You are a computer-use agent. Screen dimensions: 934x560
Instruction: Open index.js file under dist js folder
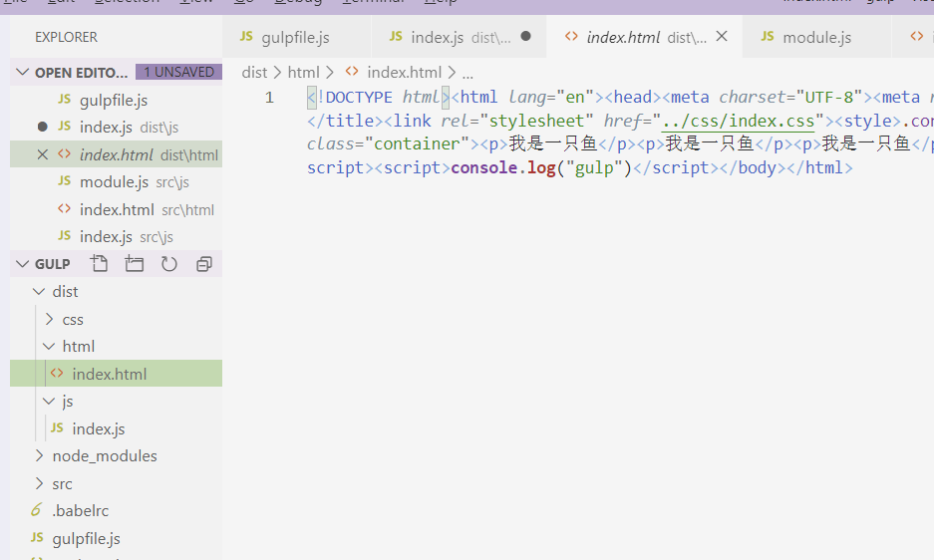[x=117, y=428]
